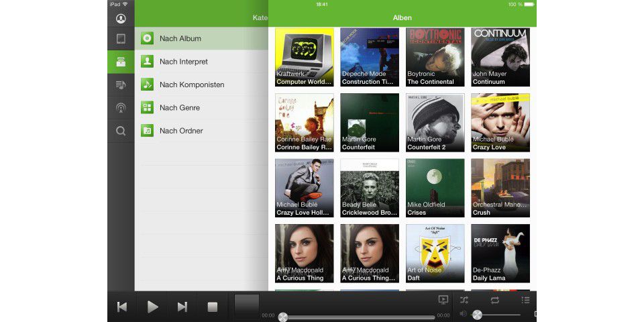Click the Wi-Fi status icon
644x322 pixels.
click(x=125, y=4)
